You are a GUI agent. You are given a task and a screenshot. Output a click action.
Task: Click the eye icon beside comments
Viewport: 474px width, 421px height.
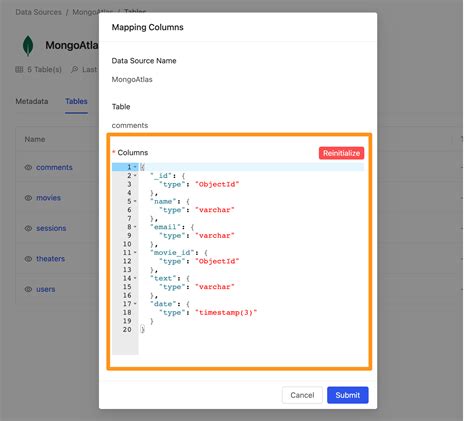click(28, 167)
